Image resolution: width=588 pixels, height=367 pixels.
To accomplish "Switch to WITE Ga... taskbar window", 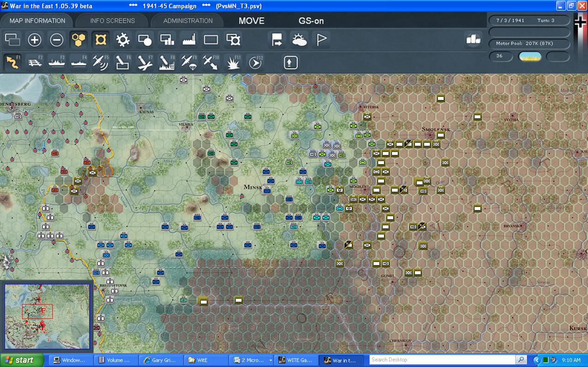I will (295, 360).
